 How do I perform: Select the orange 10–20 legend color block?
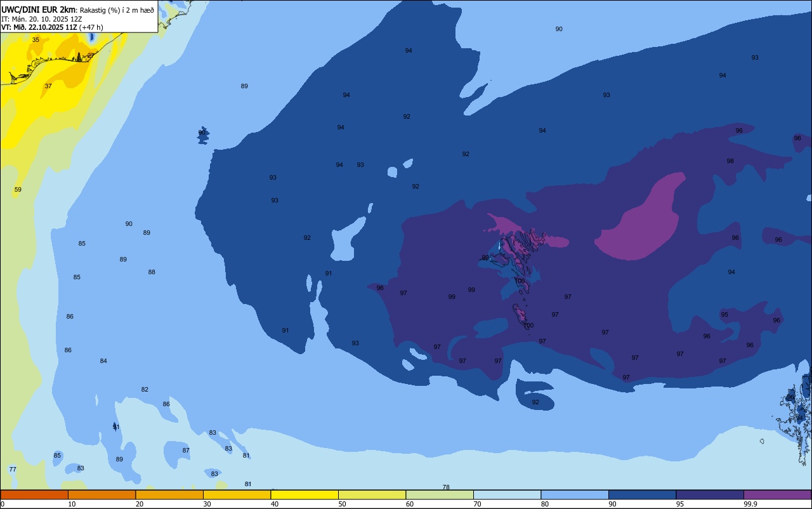(x=101, y=494)
